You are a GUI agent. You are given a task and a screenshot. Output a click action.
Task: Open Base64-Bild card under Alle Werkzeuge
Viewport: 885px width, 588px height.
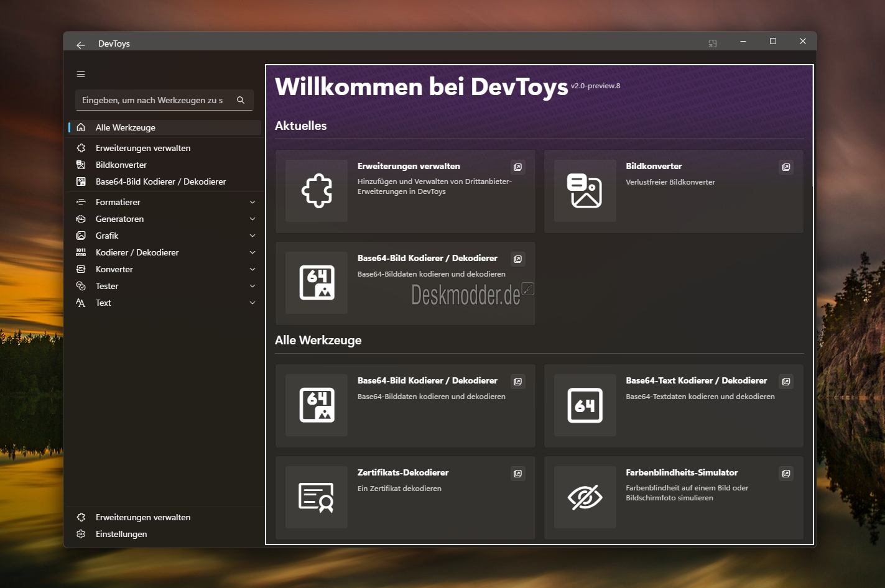click(405, 406)
